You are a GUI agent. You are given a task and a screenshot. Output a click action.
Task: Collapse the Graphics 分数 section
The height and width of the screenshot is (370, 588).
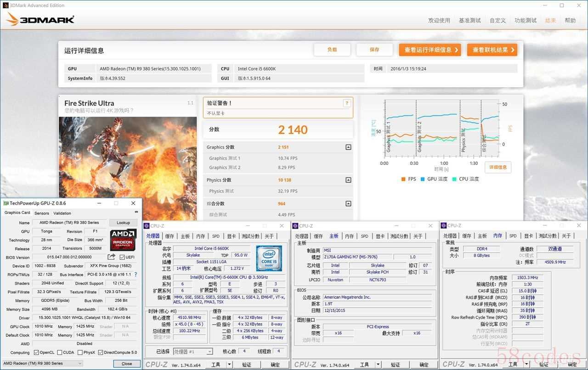[348, 147]
